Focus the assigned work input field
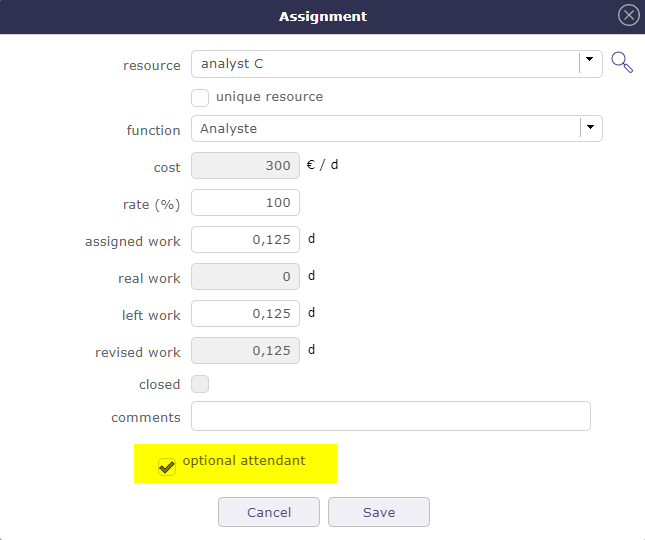 click(x=245, y=240)
